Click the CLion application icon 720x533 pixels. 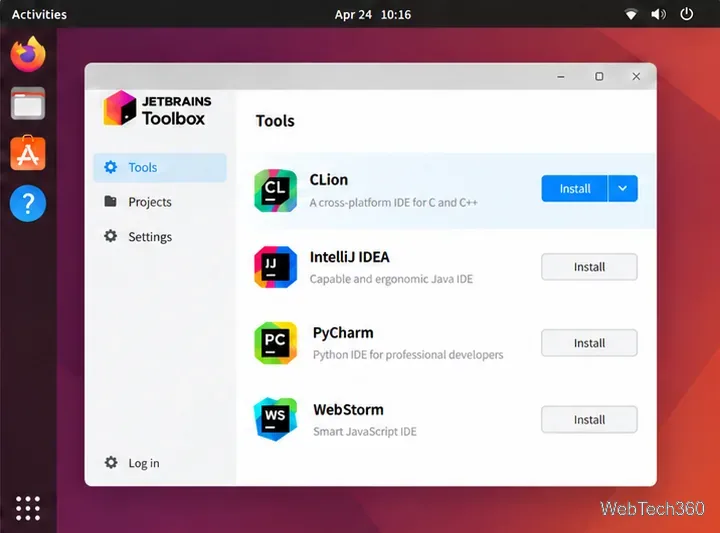276,191
